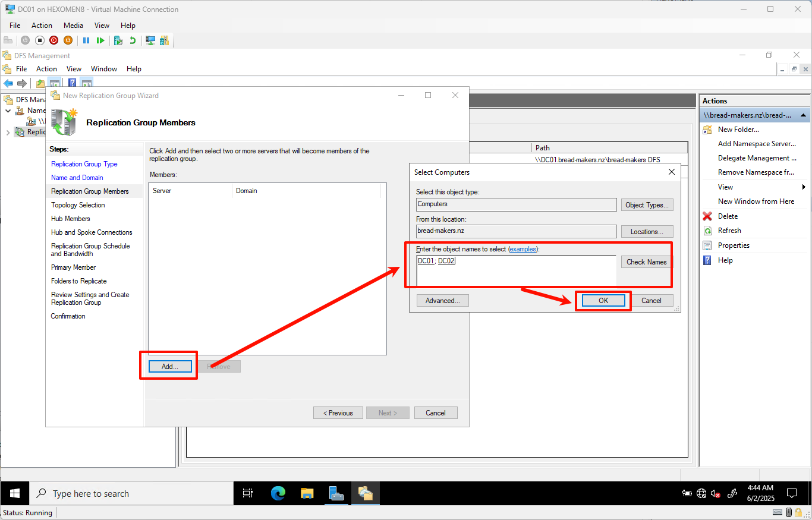Shut down guest OS via orange power icon
Screen dimensions: 812x520
[68, 40]
